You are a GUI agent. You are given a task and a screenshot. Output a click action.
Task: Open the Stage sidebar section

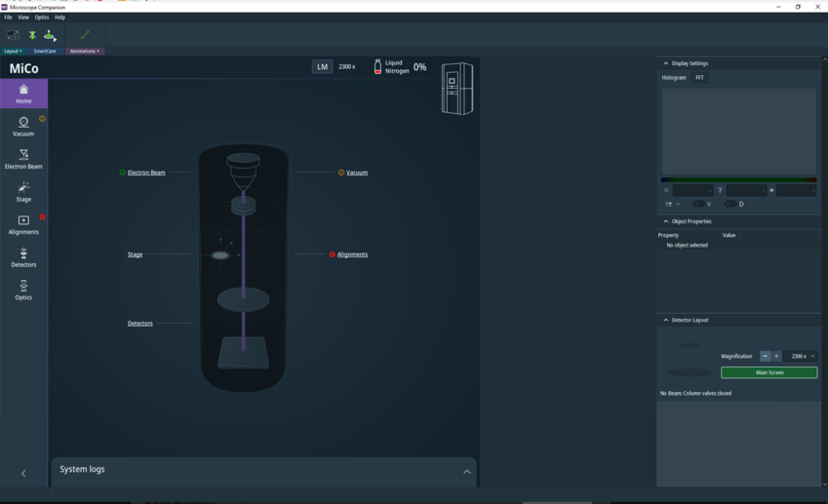(23, 192)
